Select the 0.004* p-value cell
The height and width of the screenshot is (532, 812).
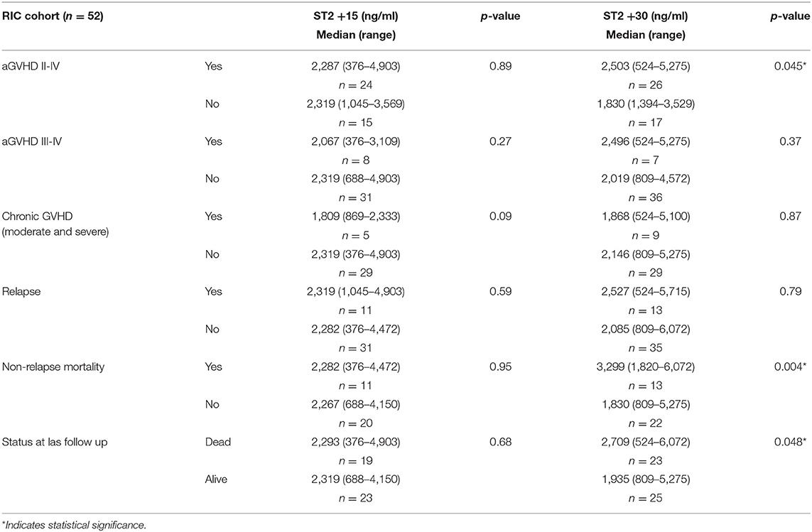(x=792, y=367)
